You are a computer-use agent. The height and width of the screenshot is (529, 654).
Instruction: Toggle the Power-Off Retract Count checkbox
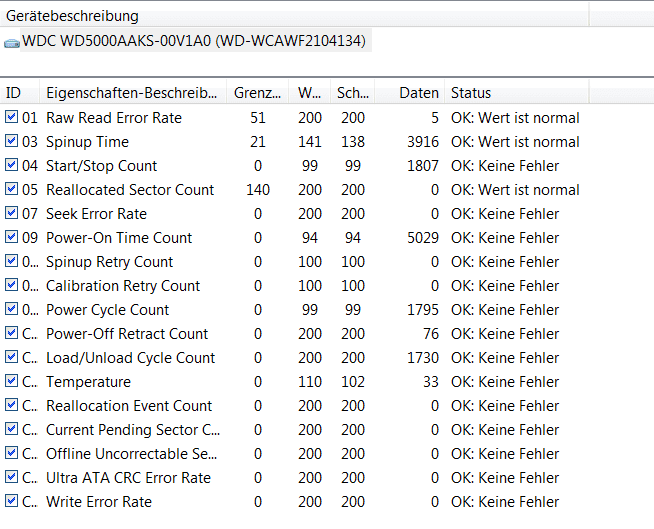[11, 333]
